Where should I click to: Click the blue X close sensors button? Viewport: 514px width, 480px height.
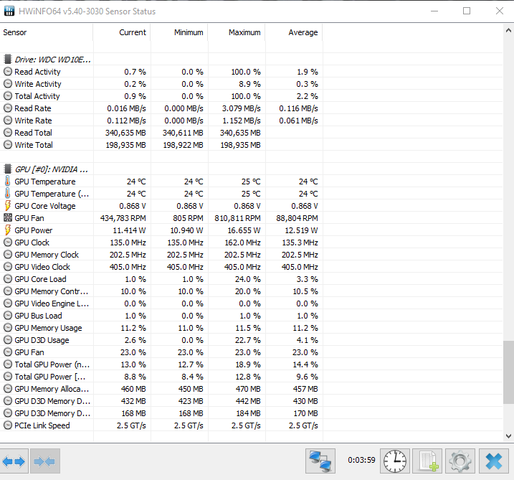pos(494,461)
